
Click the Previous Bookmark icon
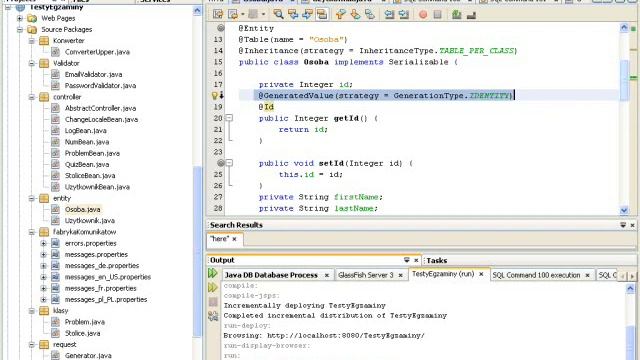click(x=340, y=15)
